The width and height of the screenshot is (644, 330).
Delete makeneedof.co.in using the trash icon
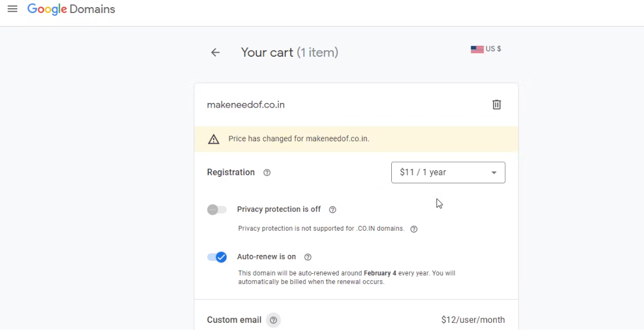click(497, 105)
